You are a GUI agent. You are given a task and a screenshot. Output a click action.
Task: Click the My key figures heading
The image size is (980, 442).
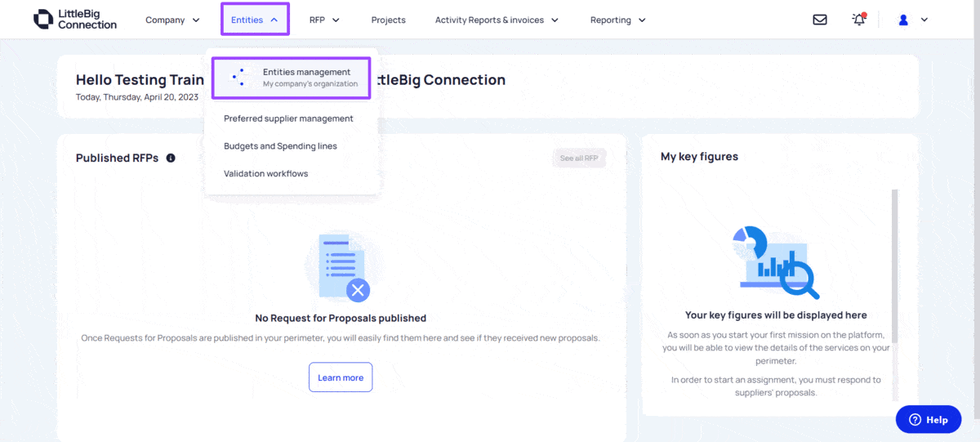[x=699, y=156]
